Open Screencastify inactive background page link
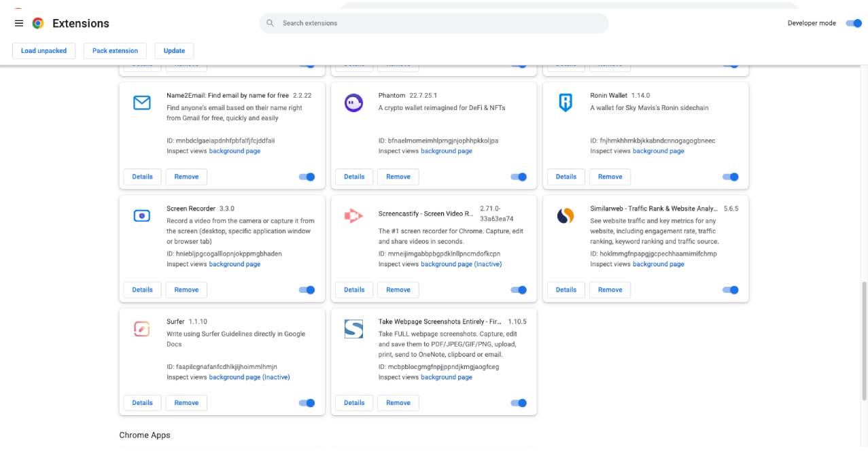This screenshot has width=868, height=456. tap(462, 264)
